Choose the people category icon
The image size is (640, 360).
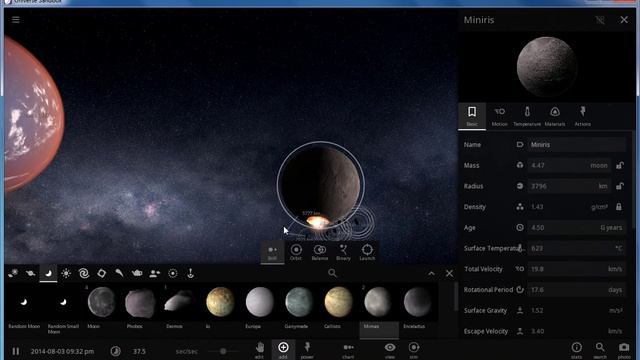point(155,273)
